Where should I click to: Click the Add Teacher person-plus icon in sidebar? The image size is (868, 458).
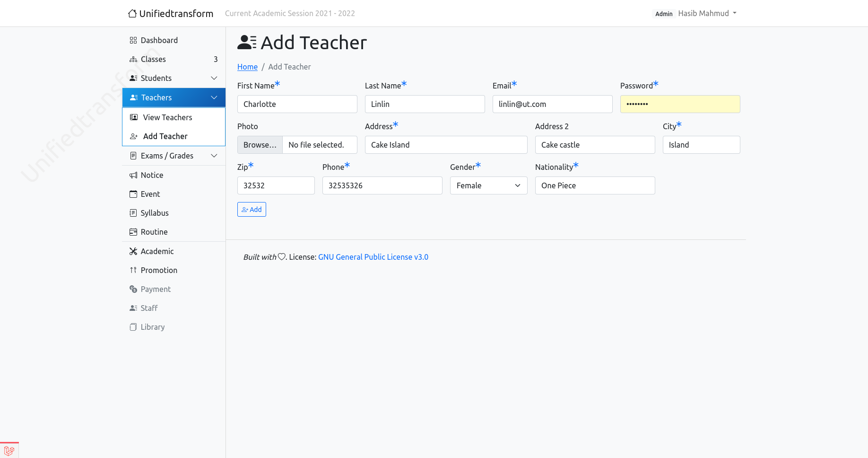click(x=134, y=136)
